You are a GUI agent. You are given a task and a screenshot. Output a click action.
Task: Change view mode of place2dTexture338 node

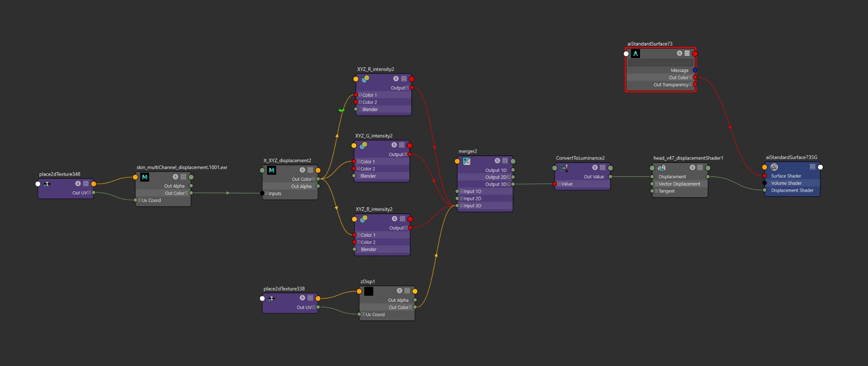pos(310,298)
